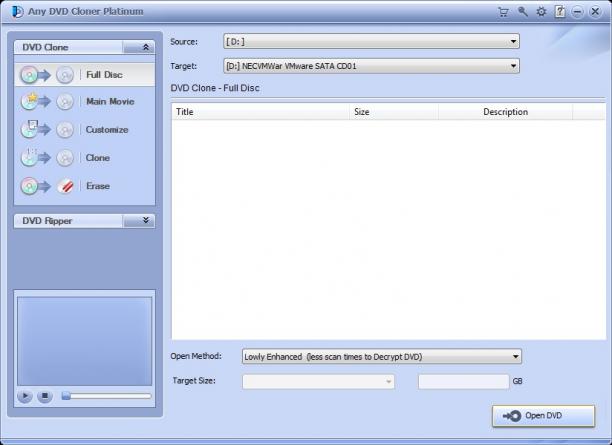612x445 pixels.
Task: Play the preview video
Action: [x=25, y=396]
